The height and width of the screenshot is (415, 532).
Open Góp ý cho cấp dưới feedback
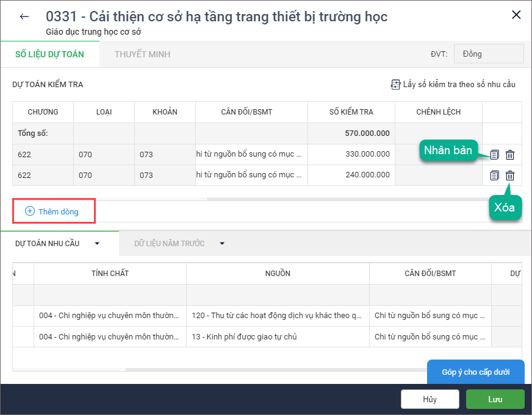tap(476, 372)
